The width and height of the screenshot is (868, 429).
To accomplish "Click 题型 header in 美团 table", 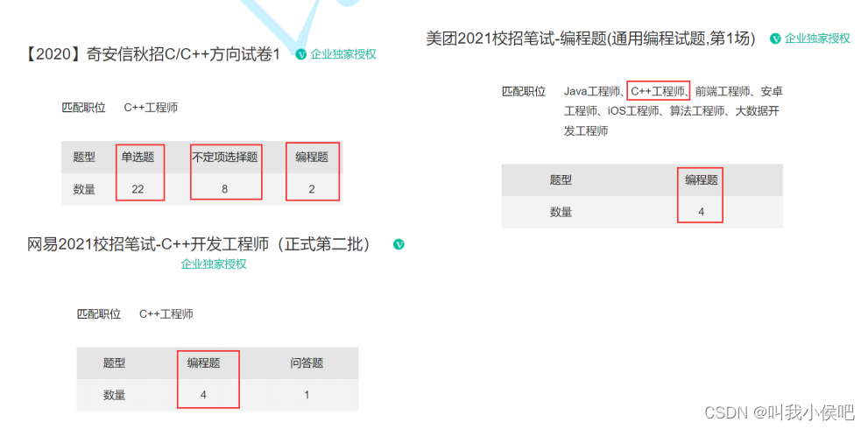I will [561, 179].
